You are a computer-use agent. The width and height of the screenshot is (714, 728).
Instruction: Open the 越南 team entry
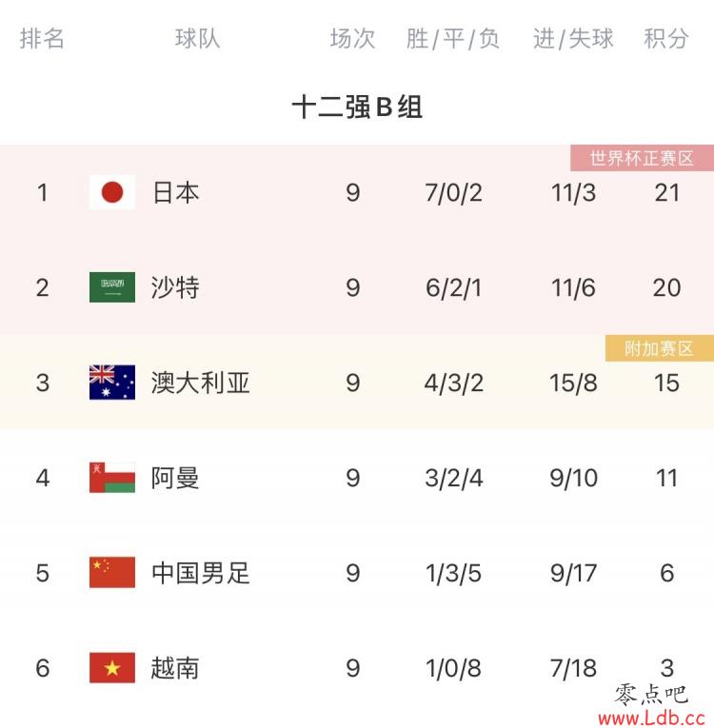[175, 669]
